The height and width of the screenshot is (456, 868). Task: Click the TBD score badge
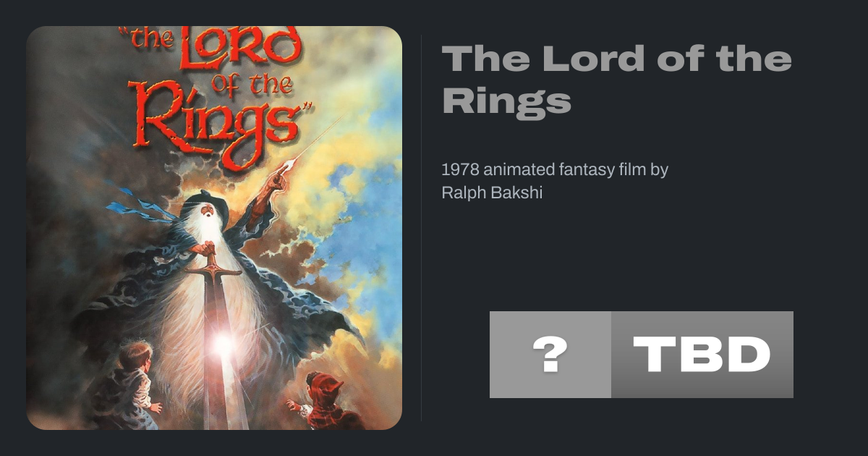[702, 355]
